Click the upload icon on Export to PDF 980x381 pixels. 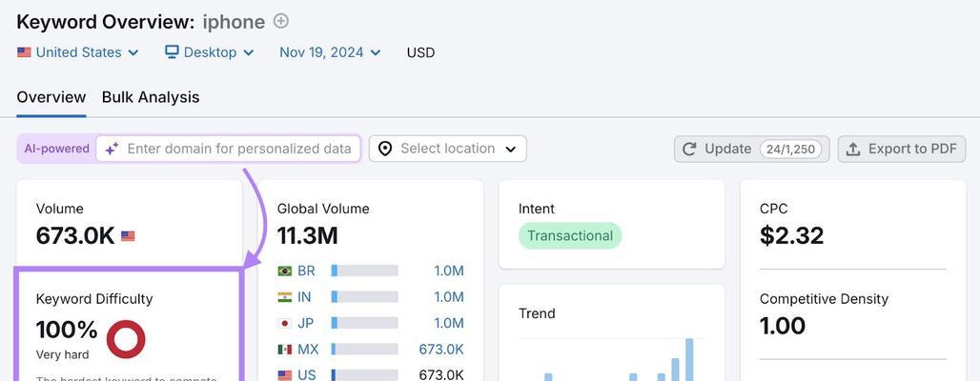[x=853, y=149]
